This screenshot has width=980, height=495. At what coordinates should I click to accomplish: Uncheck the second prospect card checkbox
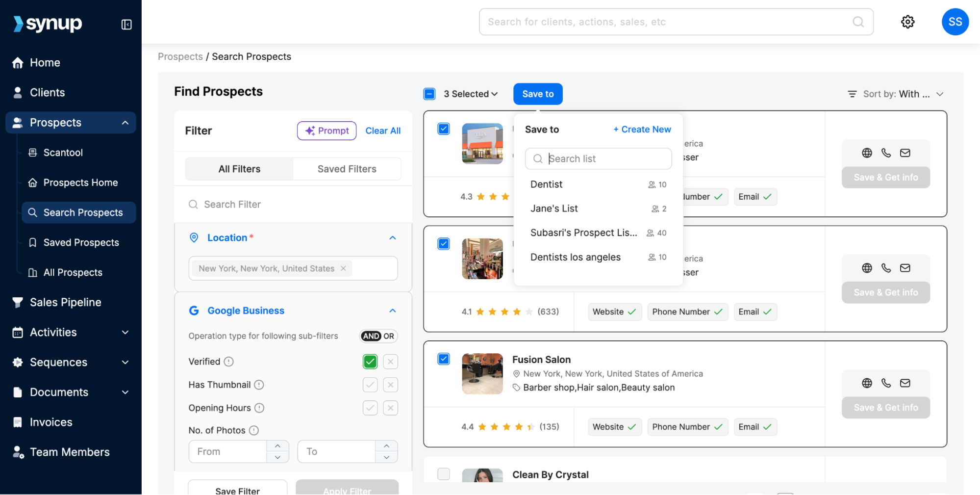pos(444,244)
